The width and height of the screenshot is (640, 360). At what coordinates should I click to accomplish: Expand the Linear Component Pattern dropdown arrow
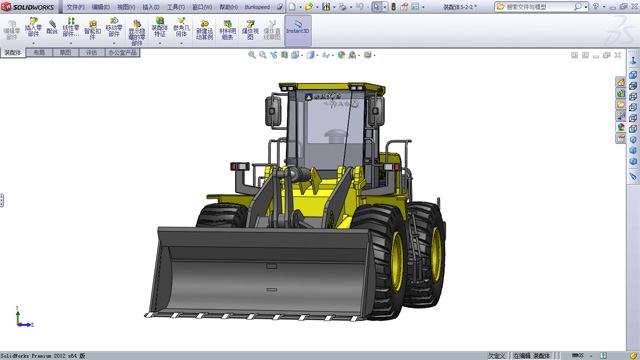click(x=71, y=43)
